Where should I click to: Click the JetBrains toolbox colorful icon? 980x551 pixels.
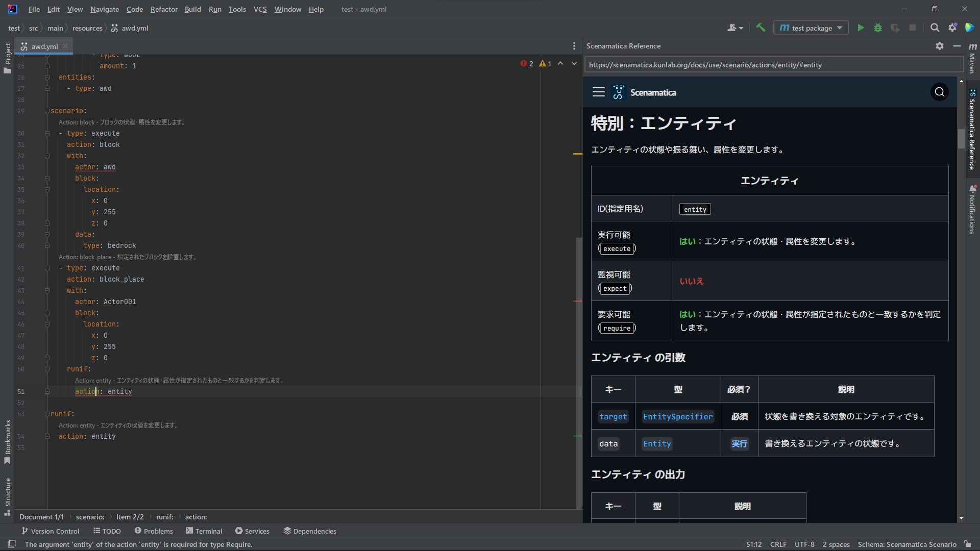(x=970, y=28)
